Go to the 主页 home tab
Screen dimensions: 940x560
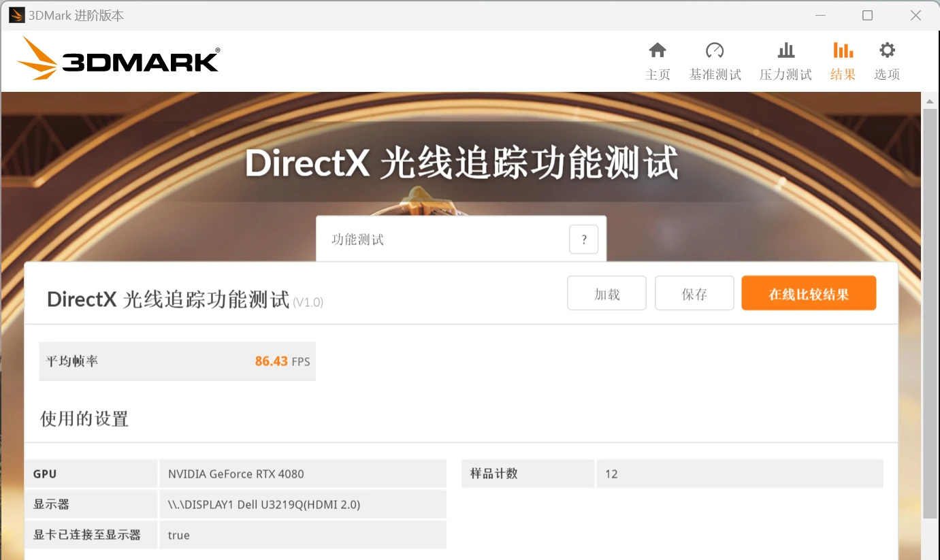658,61
